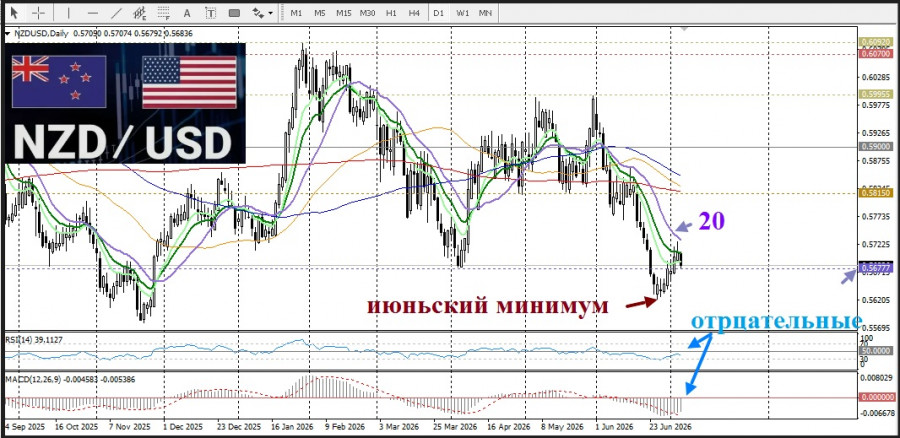Select the horizontal line tool
Screen dimensions: 900x438
pyautogui.click(x=93, y=13)
